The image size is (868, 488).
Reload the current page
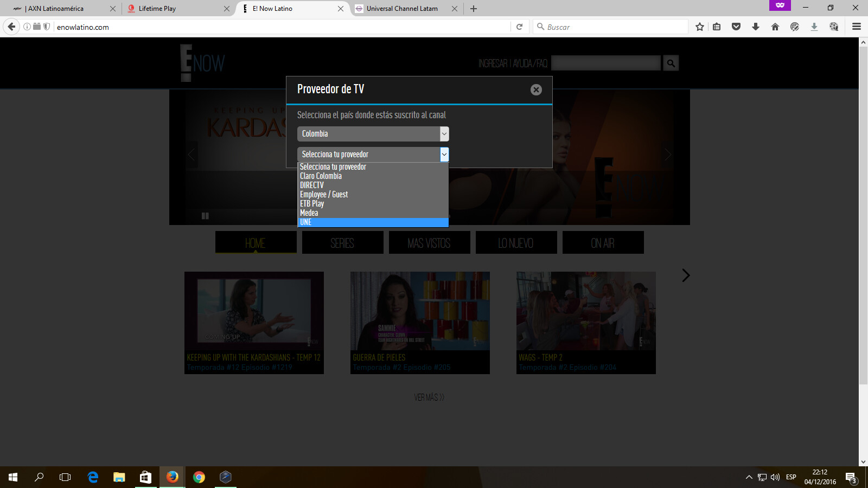(519, 27)
